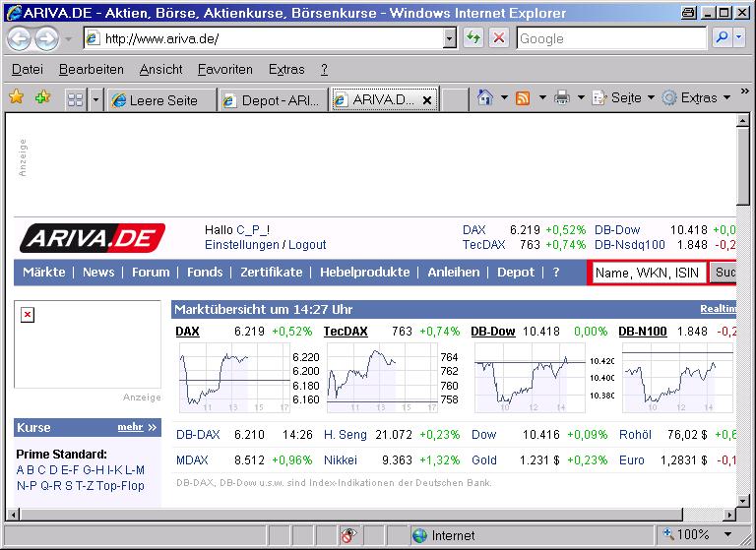
Task: Switch to the Leere Seite tab
Action: pos(162,100)
